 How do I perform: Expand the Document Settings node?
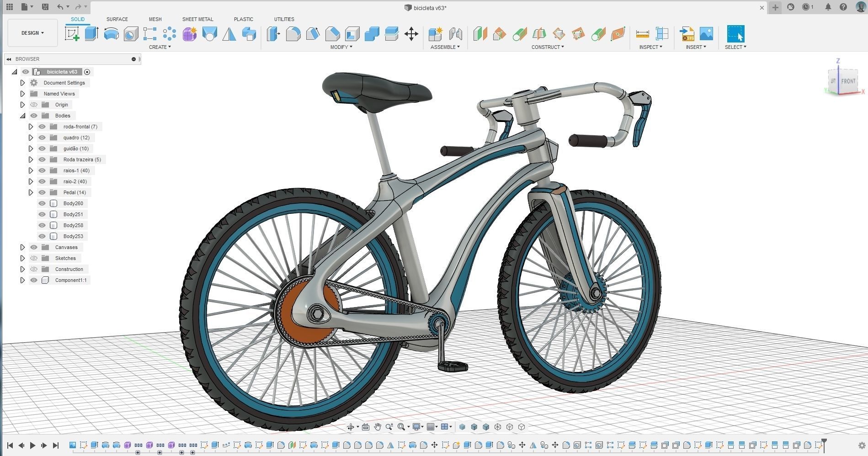[22, 83]
